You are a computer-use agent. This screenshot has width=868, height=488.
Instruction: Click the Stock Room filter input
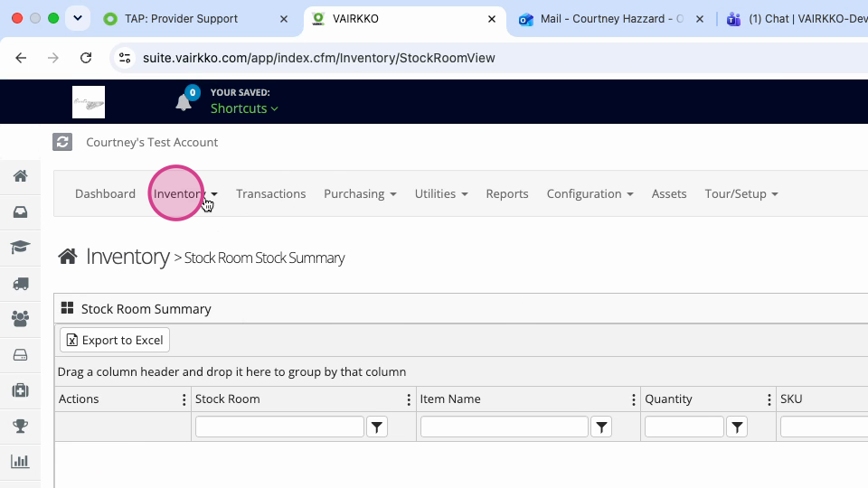279,427
